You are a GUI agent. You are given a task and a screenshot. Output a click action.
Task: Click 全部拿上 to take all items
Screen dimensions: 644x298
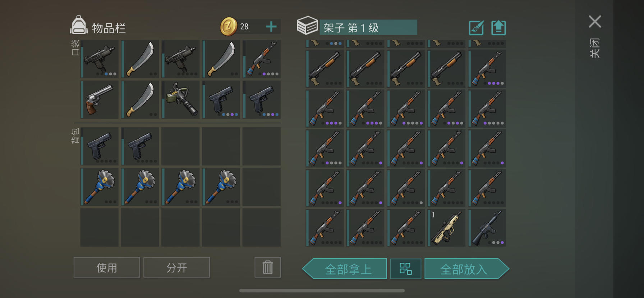click(345, 268)
